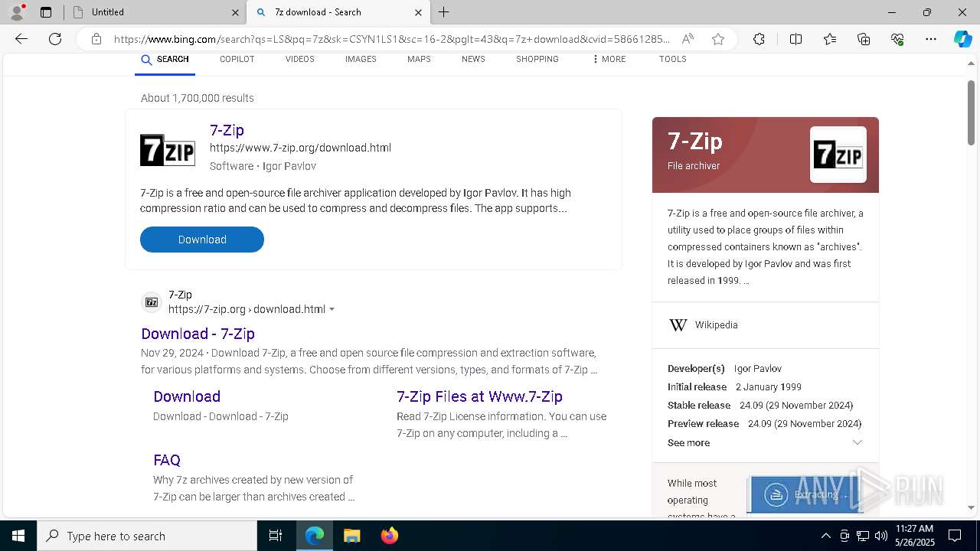
Task: Click About 1,700,000 results text
Action: [198, 98]
